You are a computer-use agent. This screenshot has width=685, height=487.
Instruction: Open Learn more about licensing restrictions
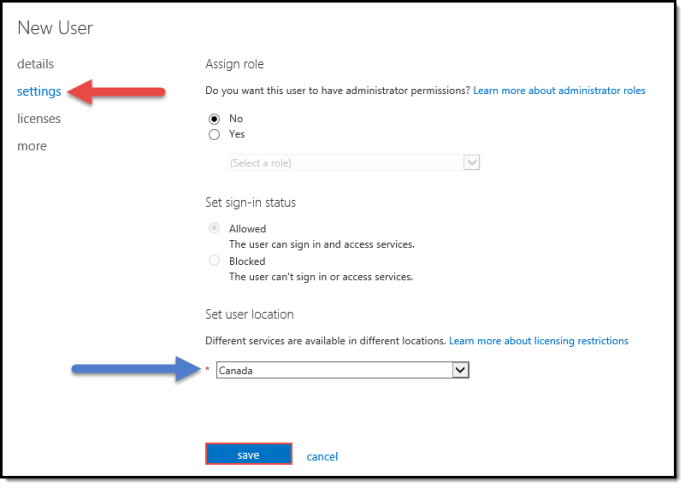point(538,341)
